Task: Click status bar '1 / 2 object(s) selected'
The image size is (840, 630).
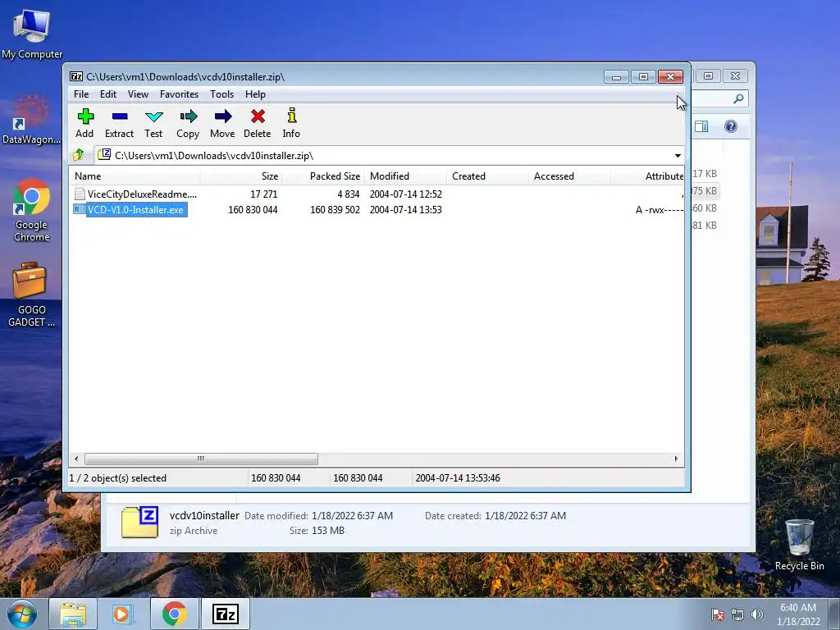Action: [x=118, y=478]
